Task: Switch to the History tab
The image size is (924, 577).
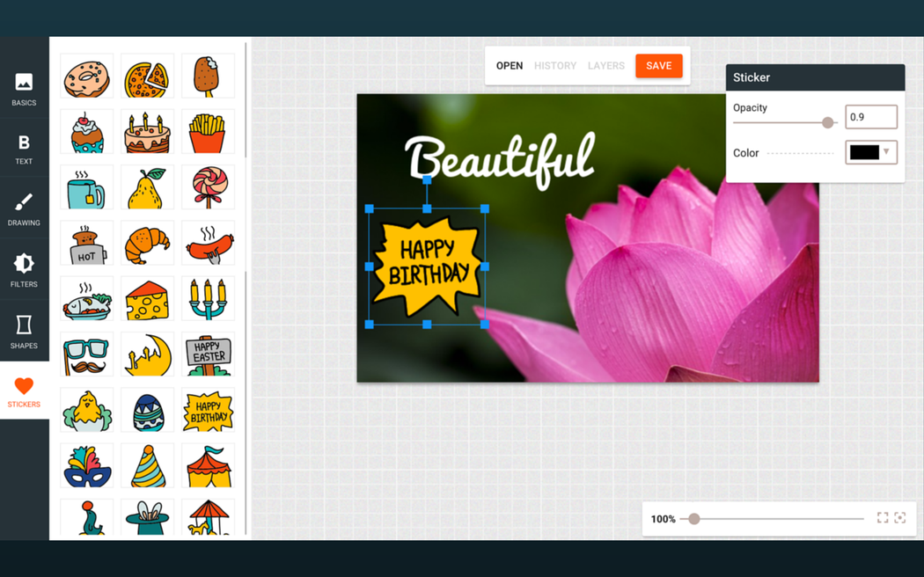Action: (555, 66)
